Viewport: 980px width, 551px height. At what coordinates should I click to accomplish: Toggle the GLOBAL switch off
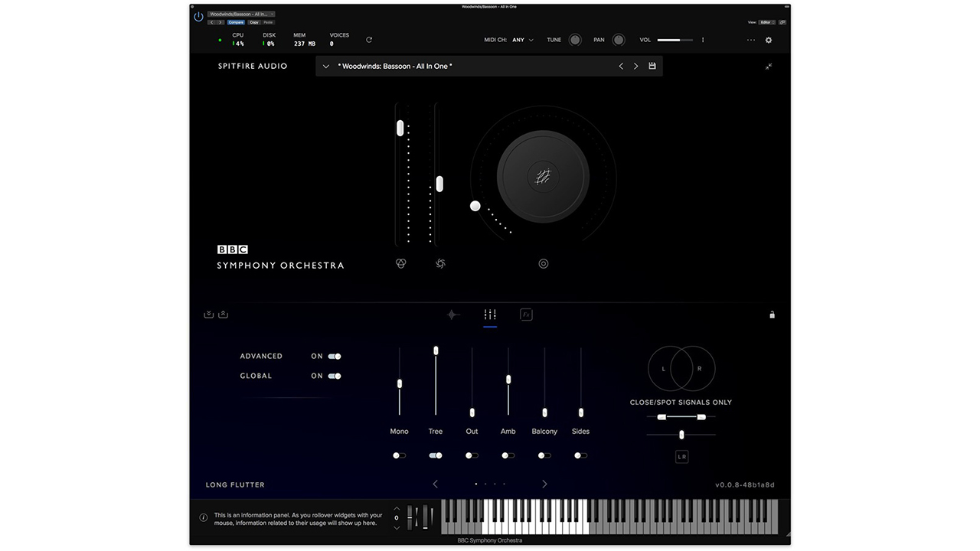[335, 376]
